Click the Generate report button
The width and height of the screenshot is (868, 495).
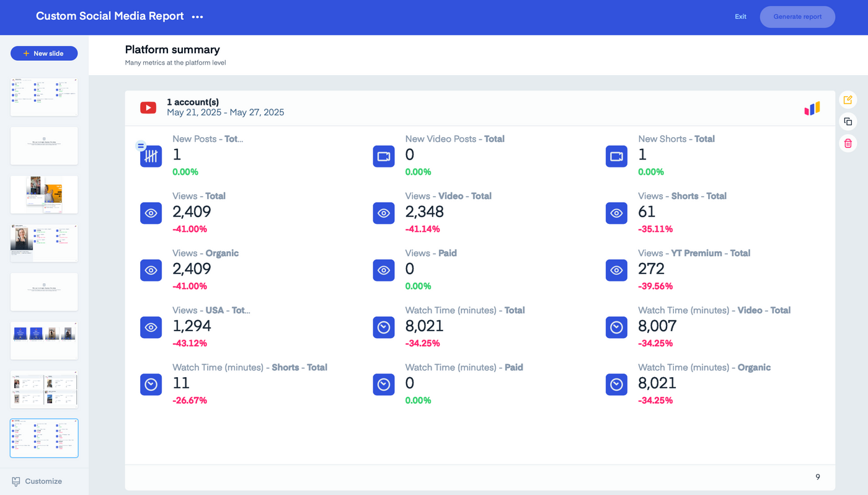pyautogui.click(x=797, y=17)
